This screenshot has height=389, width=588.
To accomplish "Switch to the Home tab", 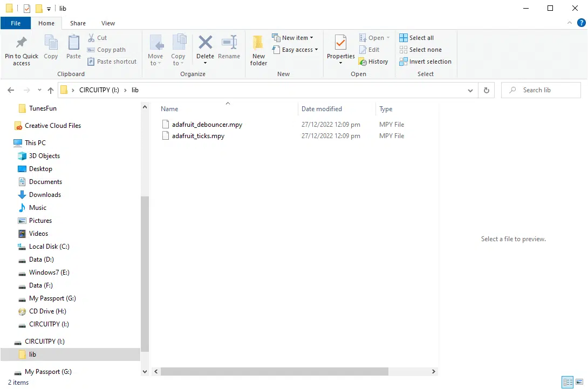I will pos(46,23).
